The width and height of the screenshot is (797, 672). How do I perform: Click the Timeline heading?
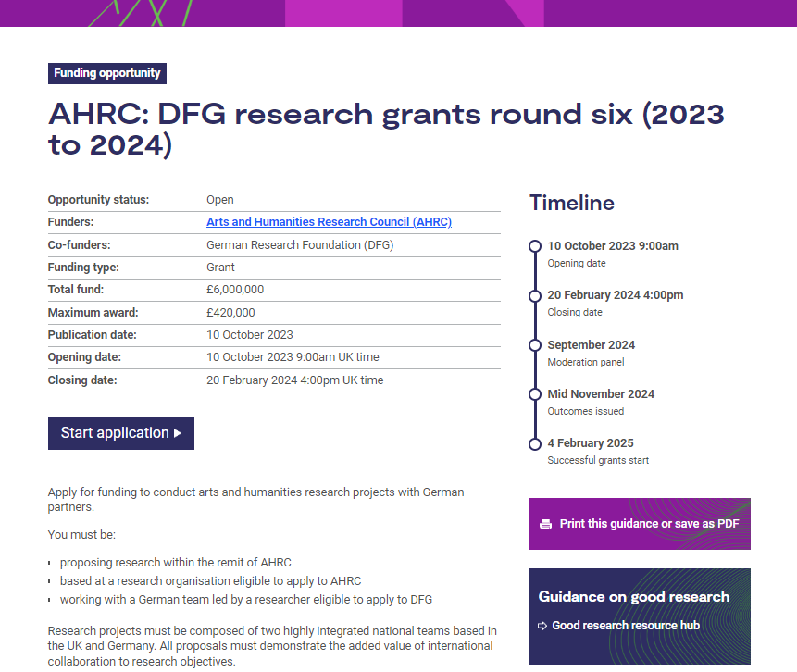[572, 203]
